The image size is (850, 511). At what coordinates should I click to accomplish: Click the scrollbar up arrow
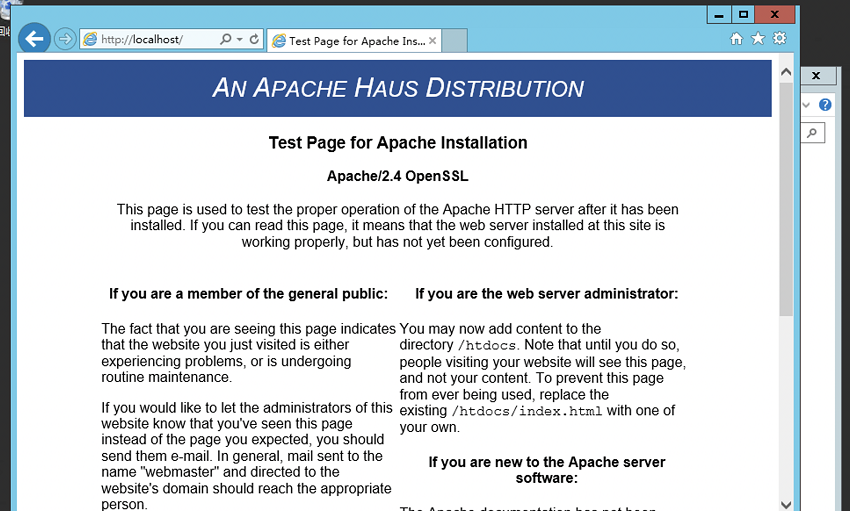pos(786,72)
